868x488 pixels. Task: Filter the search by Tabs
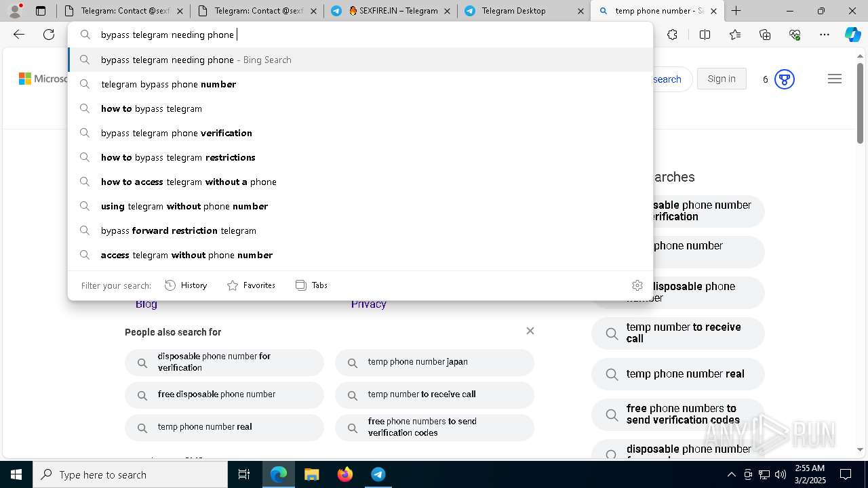coord(311,285)
